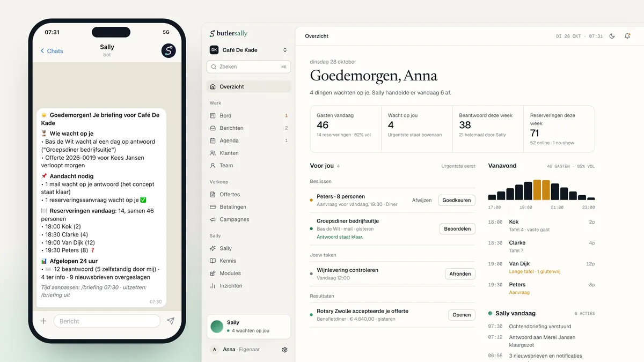Click the Goedkeuren button for Peters
Screen dimensions: 644x362
(457, 200)
